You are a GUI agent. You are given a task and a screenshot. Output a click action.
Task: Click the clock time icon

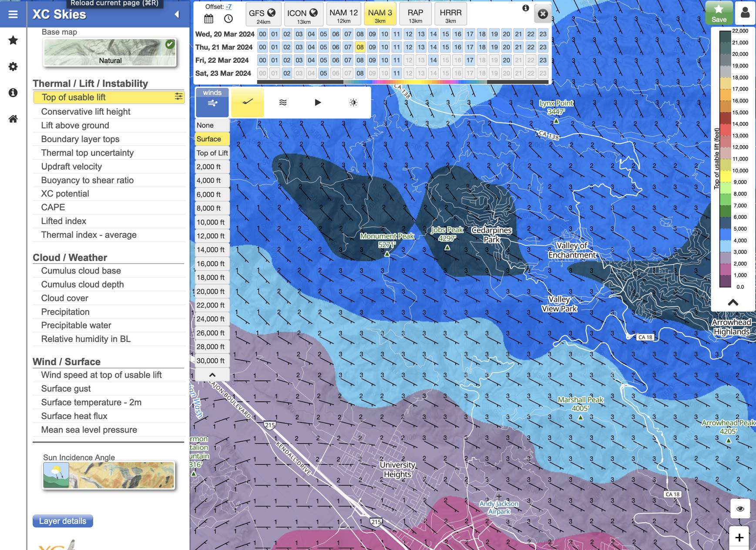(228, 19)
